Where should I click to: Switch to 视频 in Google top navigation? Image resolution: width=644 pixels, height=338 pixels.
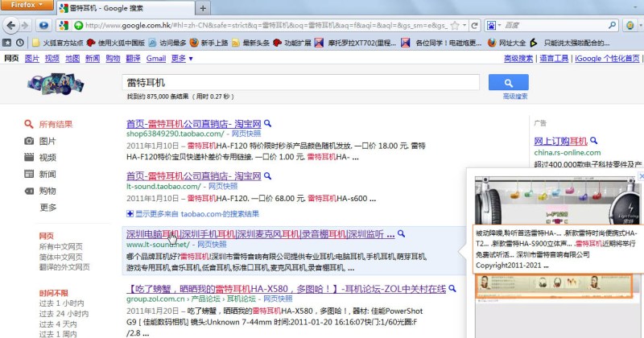pos(52,58)
